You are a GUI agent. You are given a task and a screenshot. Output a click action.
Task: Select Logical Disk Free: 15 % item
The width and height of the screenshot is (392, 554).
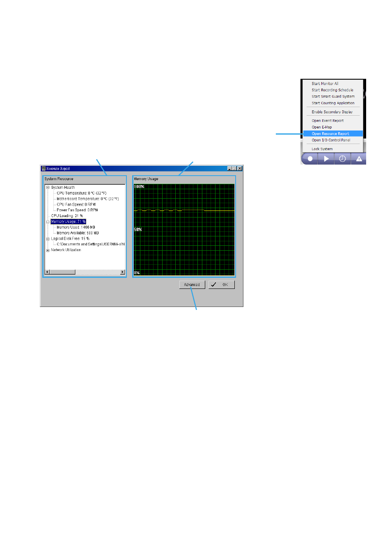pyautogui.click(x=70, y=238)
